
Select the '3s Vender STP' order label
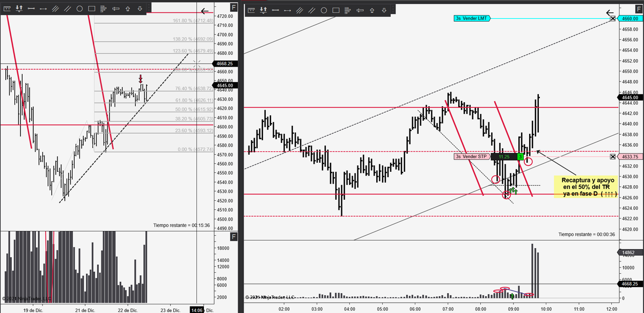click(472, 157)
